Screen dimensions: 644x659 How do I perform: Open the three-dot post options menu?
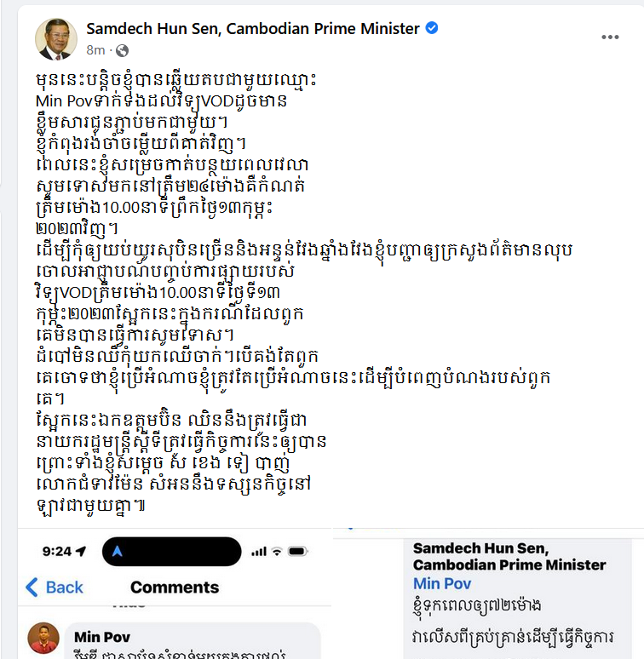point(610,37)
